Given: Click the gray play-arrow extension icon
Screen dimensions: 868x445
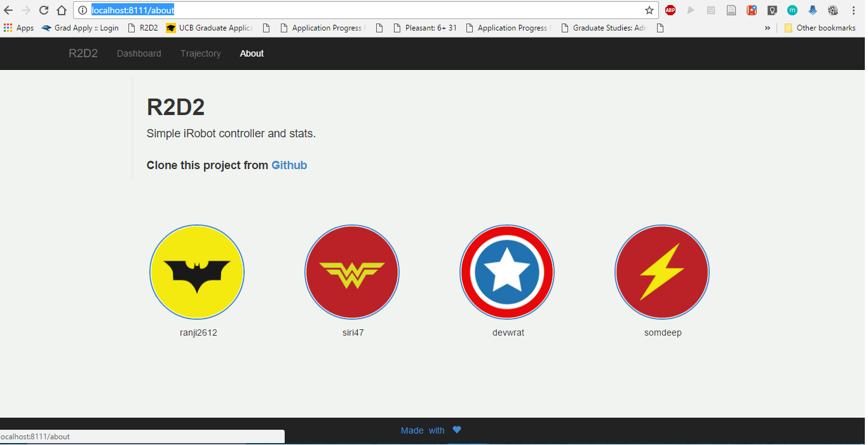Looking at the screenshot, I should click(691, 10).
